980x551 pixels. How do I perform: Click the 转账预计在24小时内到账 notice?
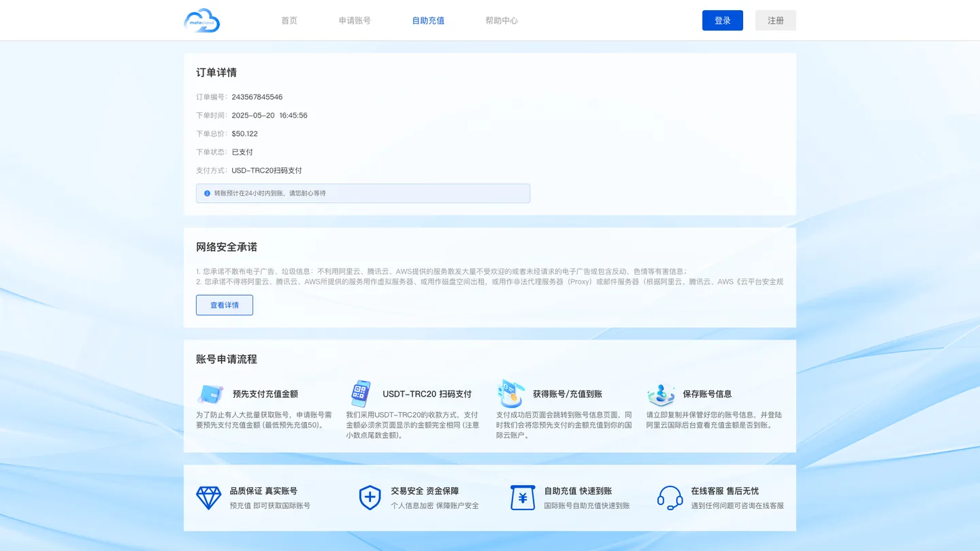363,193
